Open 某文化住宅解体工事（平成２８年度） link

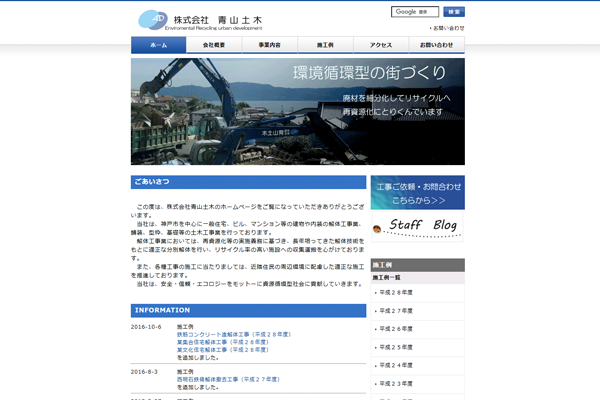click(223, 350)
